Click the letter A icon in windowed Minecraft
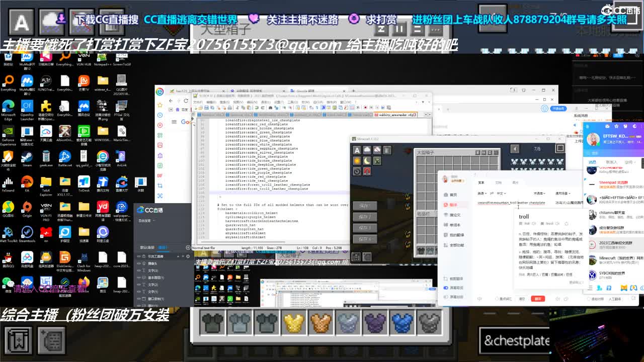 [x=357, y=150]
